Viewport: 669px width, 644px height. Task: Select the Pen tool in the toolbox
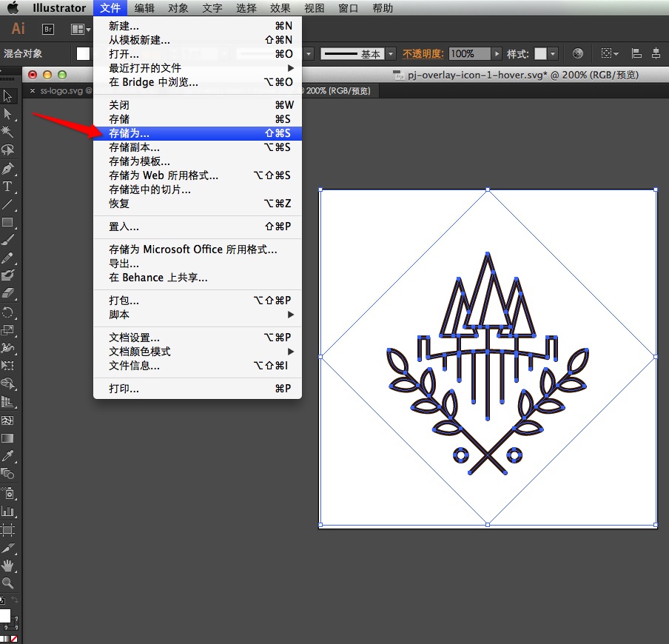pyautogui.click(x=8, y=168)
